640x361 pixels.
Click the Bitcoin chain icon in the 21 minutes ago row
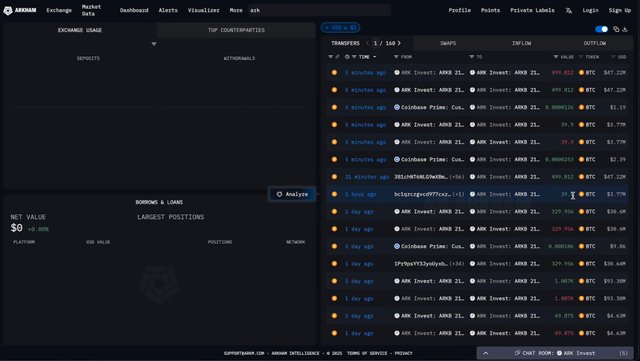[x=334, y=177]
